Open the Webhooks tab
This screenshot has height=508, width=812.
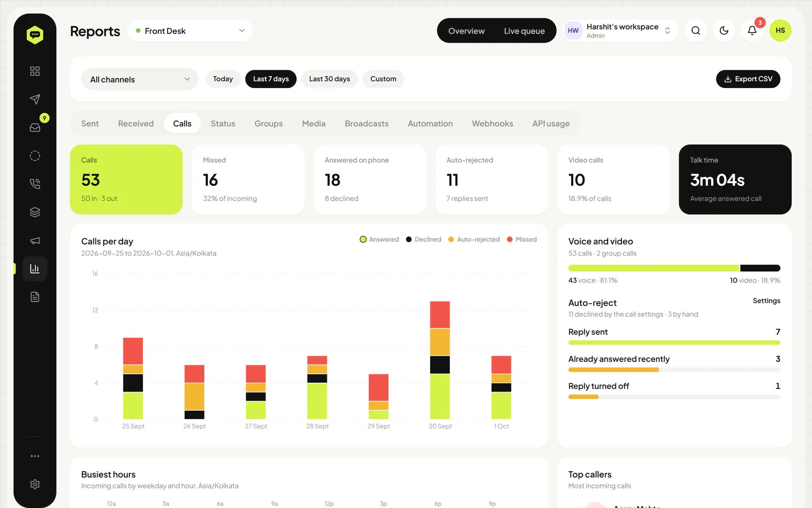point(492,124)
